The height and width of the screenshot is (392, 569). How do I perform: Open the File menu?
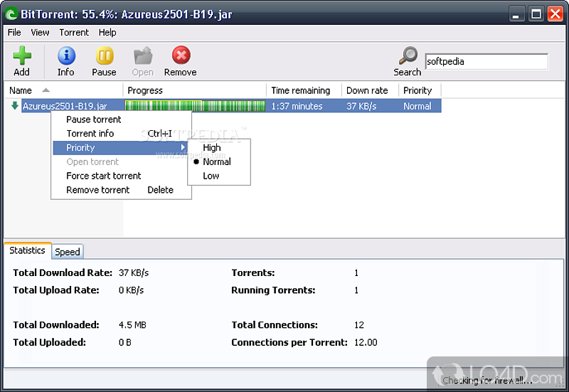pos(14,32)
